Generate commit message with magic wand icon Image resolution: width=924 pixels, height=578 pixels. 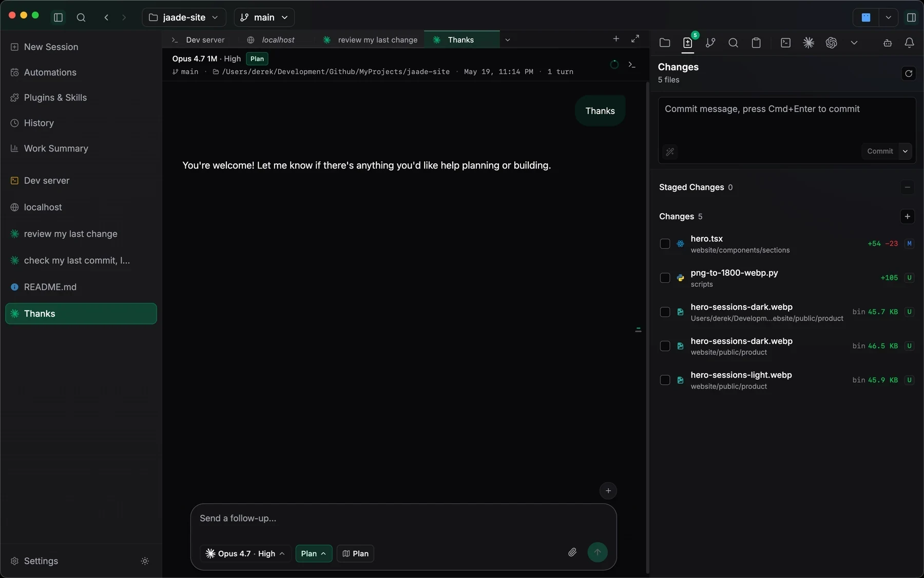670,152
